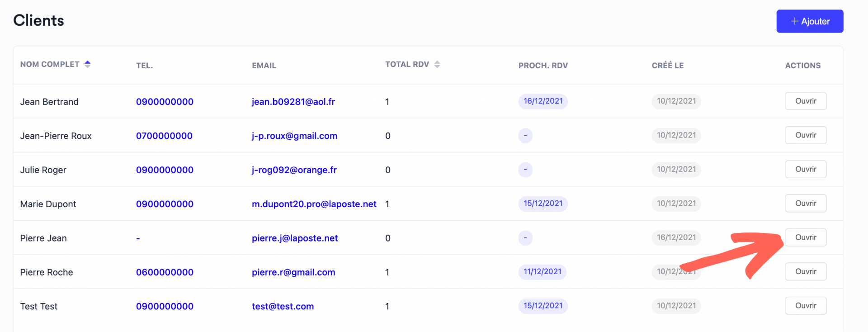The width and height of the screenshot is (868, 332).
Task: Click Marie Dupont's 15/12/2021 appointment badge
Action: point(543,204)
